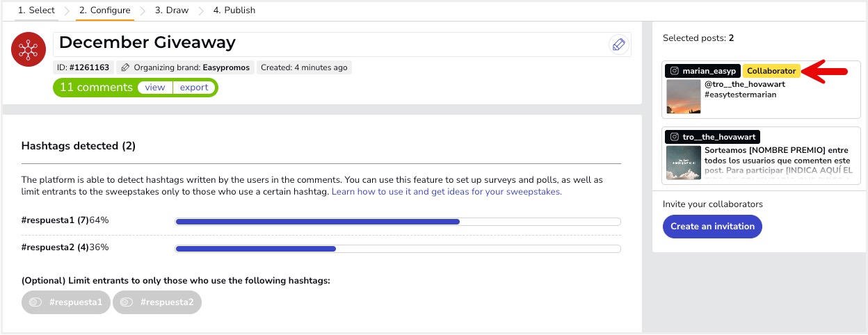Click Instagram icon beside tro__the_hovawart

673,137
